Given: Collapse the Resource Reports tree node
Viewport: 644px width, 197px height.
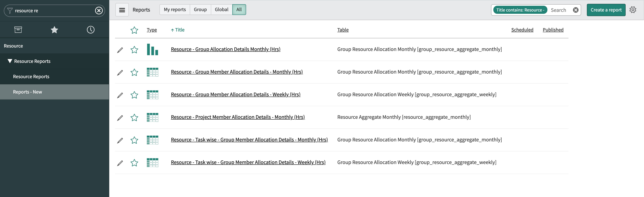Looking at the screenshot, I should click(10, 61).
